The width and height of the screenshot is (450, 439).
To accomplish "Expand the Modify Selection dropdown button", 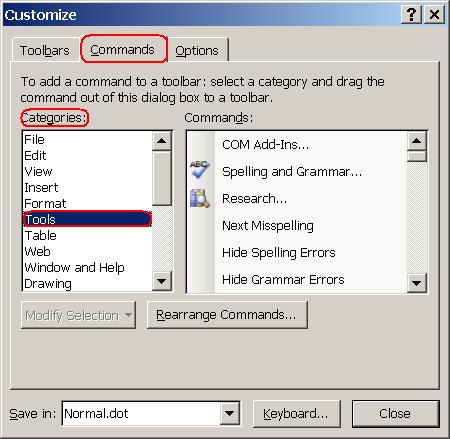I will coord(78,315).
